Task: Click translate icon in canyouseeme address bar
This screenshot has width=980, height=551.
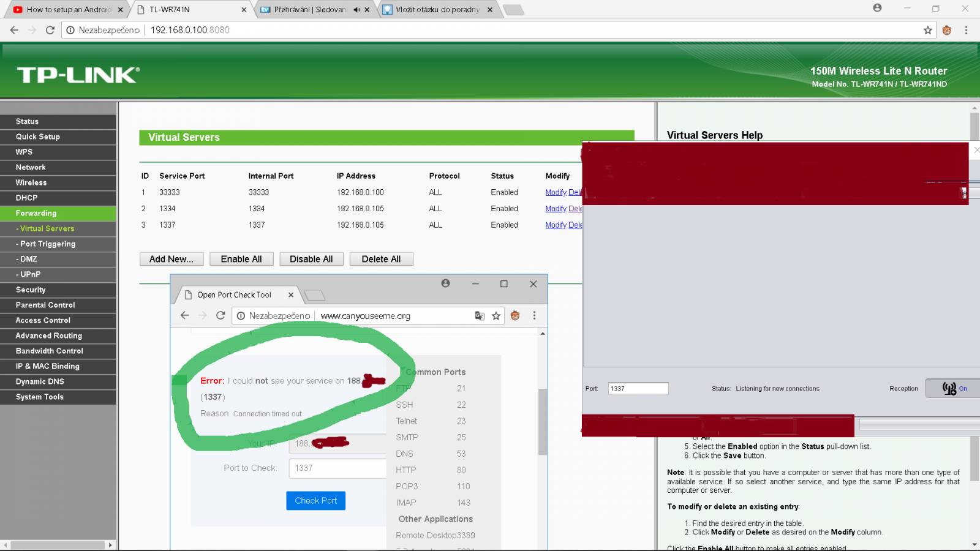Action: pyautogui.click(x=480, y=316)
